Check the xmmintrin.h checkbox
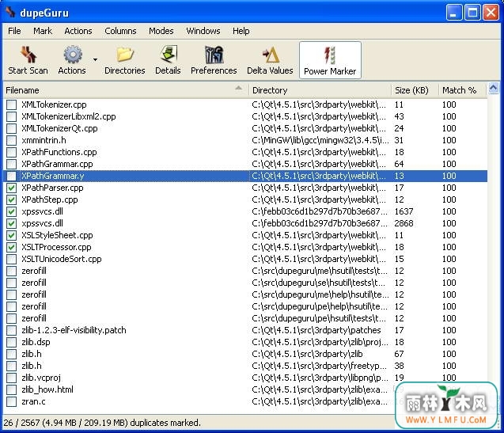 [12, 140]
